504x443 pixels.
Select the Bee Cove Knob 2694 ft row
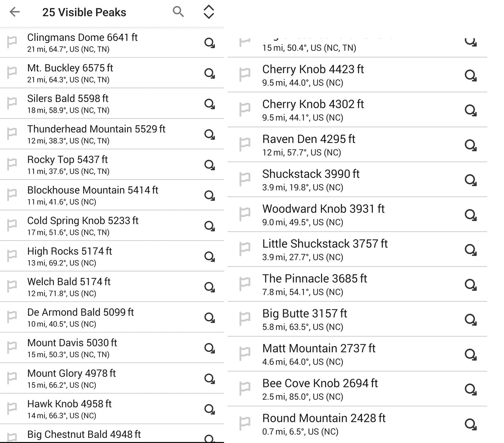point(320,389)
